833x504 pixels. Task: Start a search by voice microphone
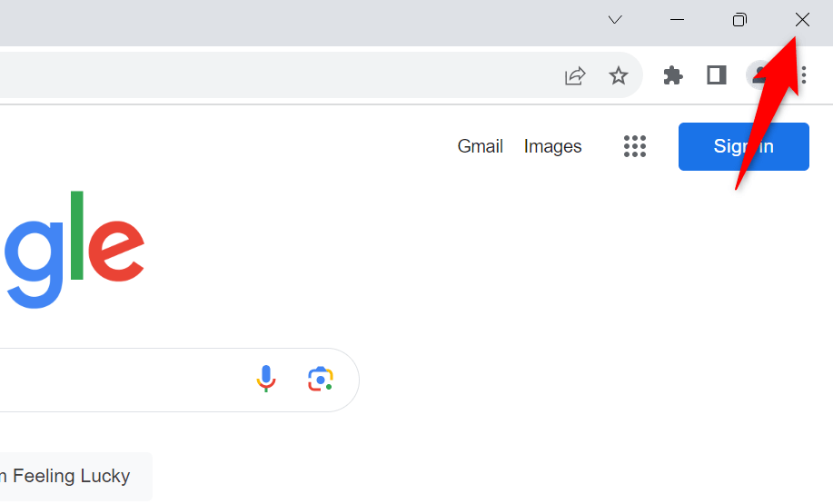[x=265, y=379]
